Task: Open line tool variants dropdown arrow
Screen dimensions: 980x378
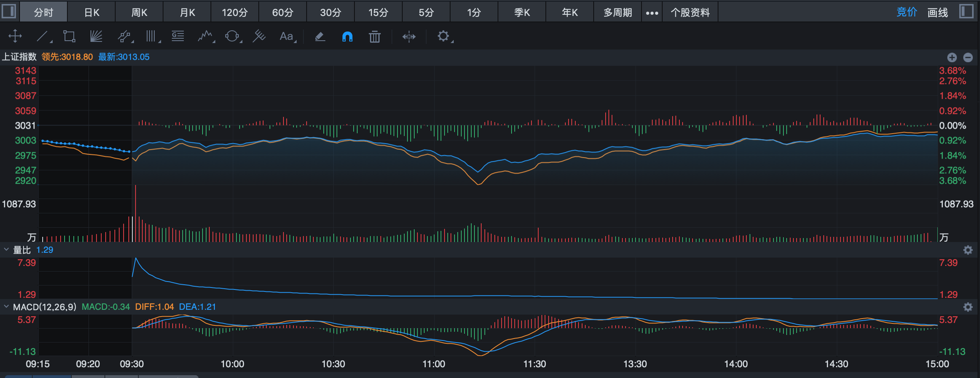Action: (51, 41)
